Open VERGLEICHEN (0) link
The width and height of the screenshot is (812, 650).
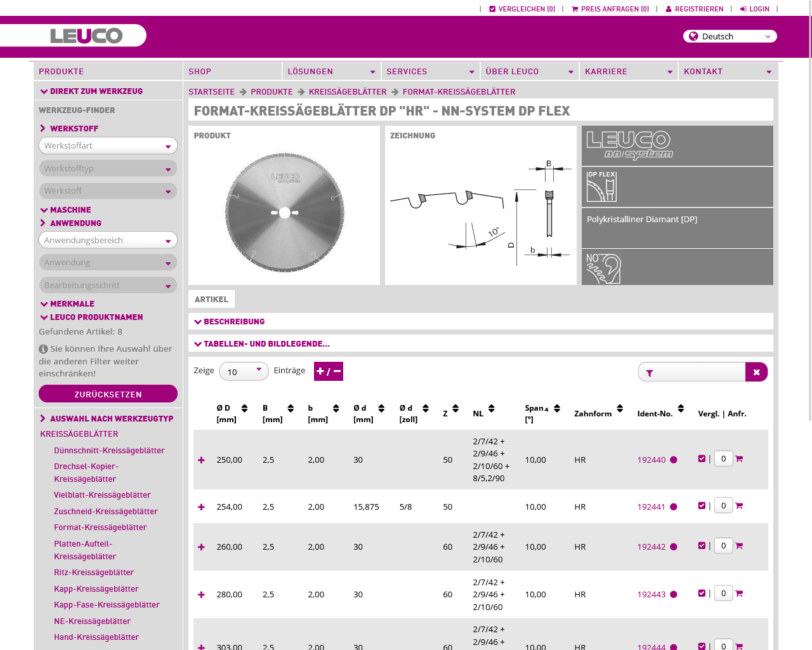tap(522, 9)
